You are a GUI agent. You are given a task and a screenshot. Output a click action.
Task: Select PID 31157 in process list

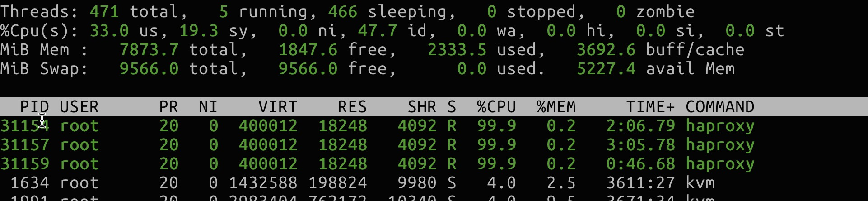[25, 145]
